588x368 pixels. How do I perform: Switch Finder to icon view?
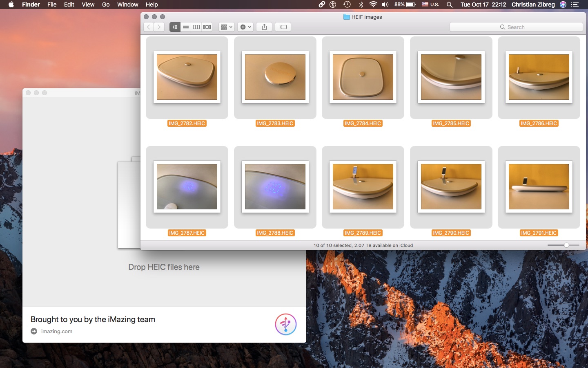pyautogui.click(x=175, y=27)
